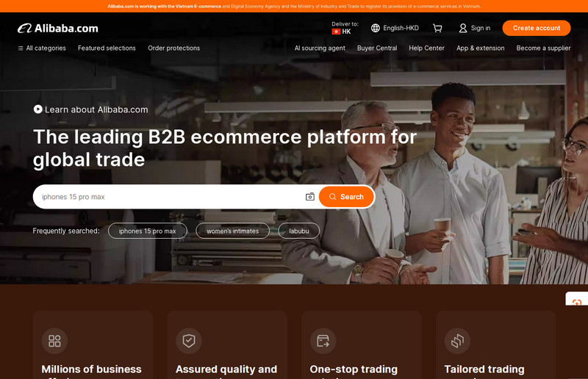Click the Vietnam E-commerce notice banner
The width and height of the screenshot is (588, 379).
click(x=294, y=7)
